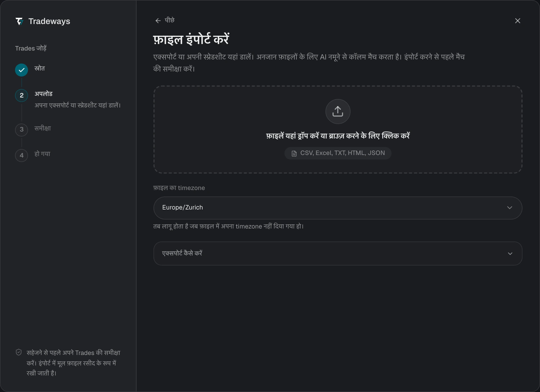
Task: Click the फ़ाइल इंपोर्ट करें title
Action: [x=191, y=39]
